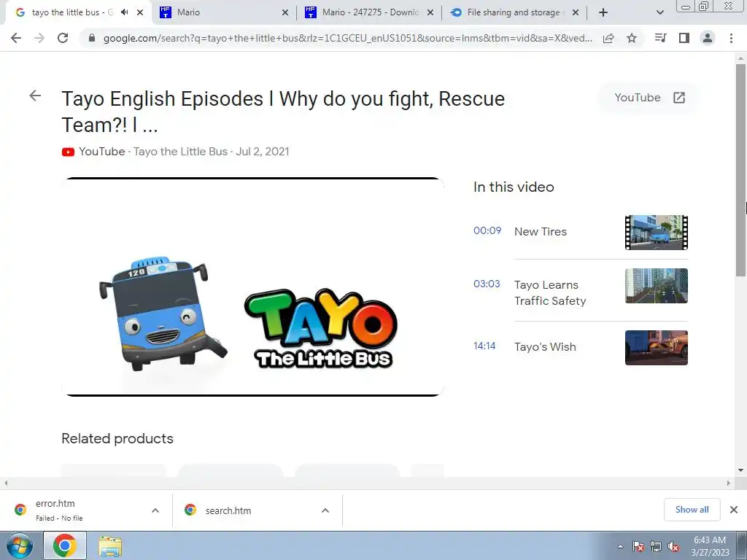The height and width of the screenshot is (560, 747).
Task: Click the padlock site info icon
Action: point(92,38)
